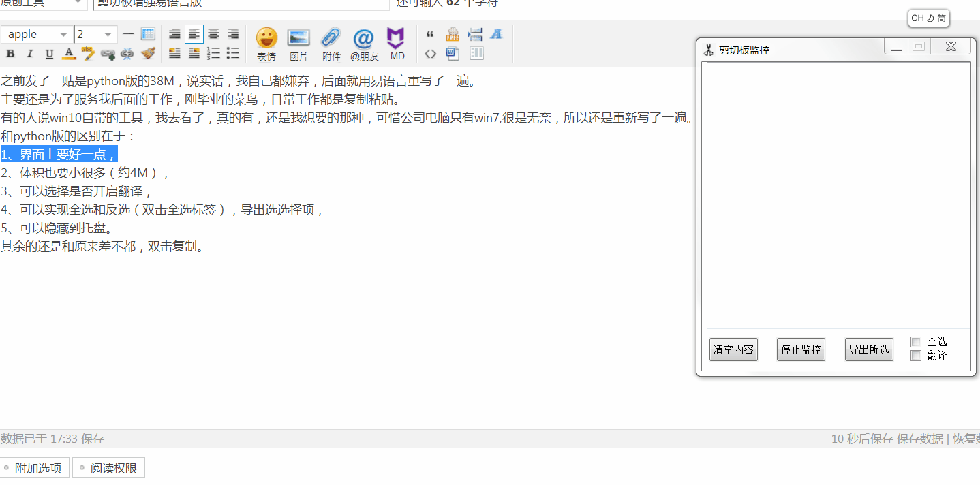This screenshot has height=485, width=980.
Task: Click 清空内容 button in clipboard monitor
Action: click(733, 349)
